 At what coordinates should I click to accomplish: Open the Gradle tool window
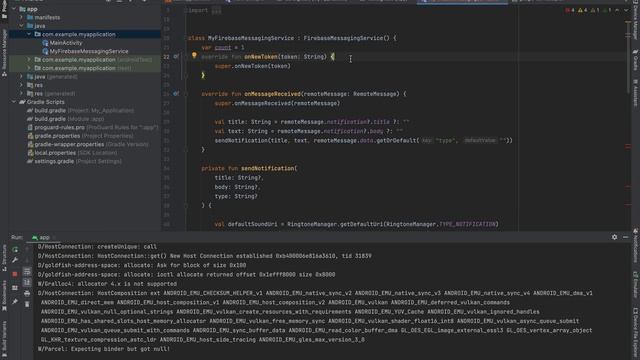point(636,60)
